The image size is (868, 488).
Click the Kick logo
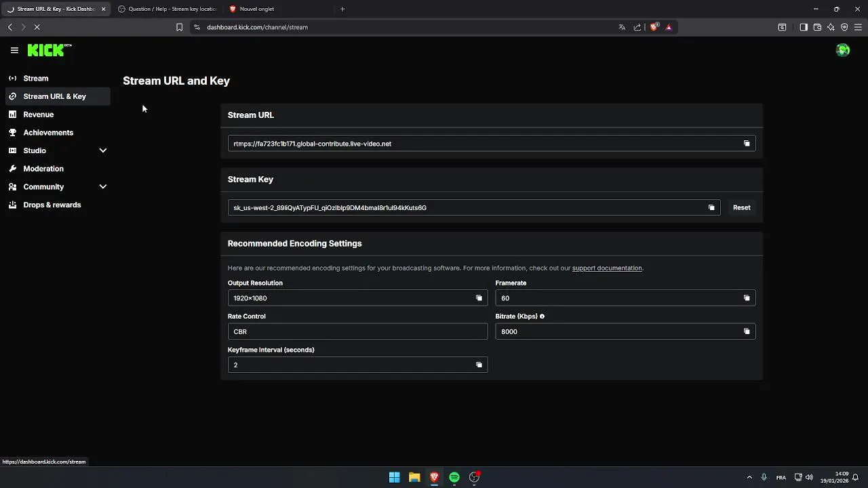click(x=50, y=50)
